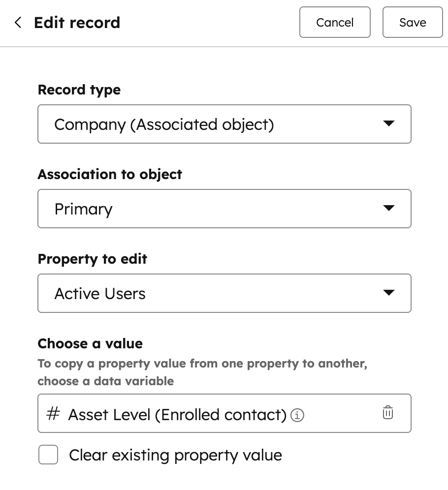
Task: View info about Asset Level (Enrolled contact)
Action: (x=298, y=415)
